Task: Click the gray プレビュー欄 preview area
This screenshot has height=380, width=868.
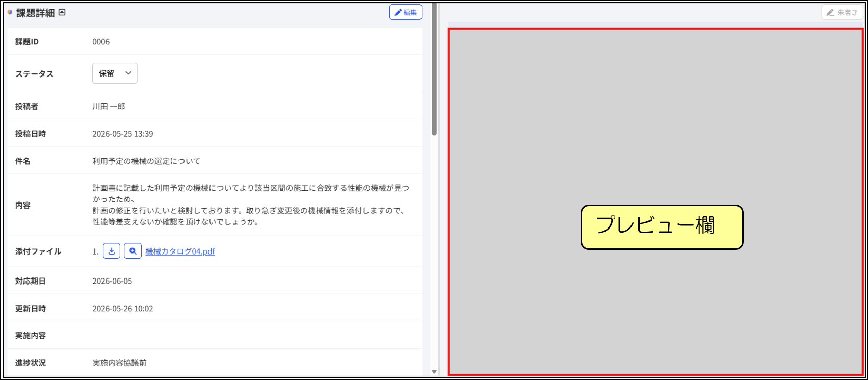Action: point(655,202)
